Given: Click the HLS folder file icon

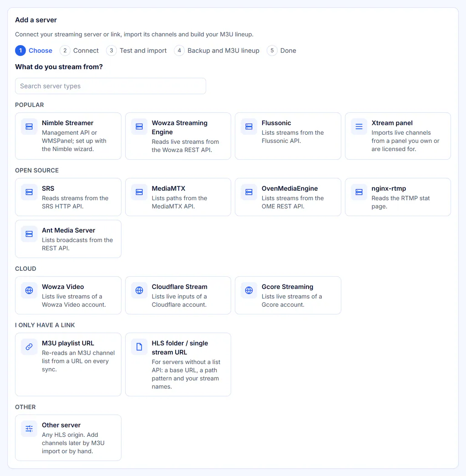Looking at the screenshot, I should coord(139,347).
